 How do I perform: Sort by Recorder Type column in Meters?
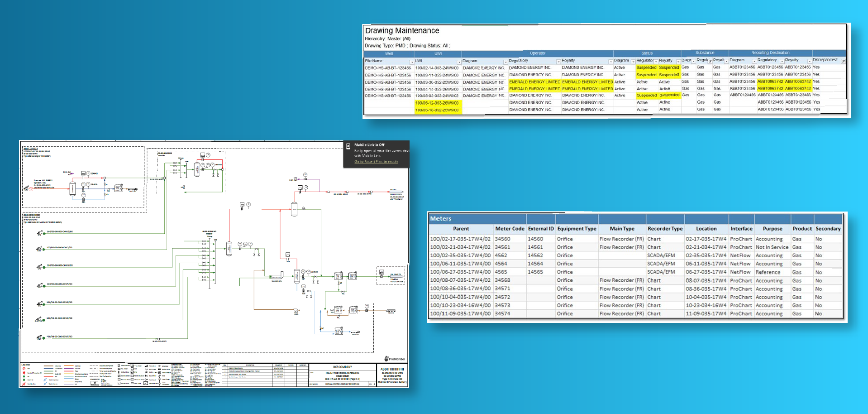[665, 229]
